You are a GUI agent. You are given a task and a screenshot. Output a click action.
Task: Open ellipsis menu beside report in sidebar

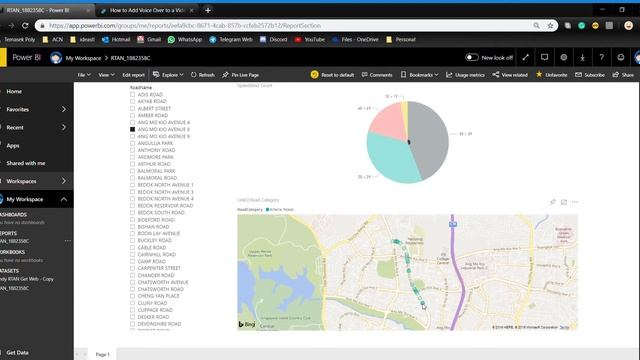[x=68, y=241]
